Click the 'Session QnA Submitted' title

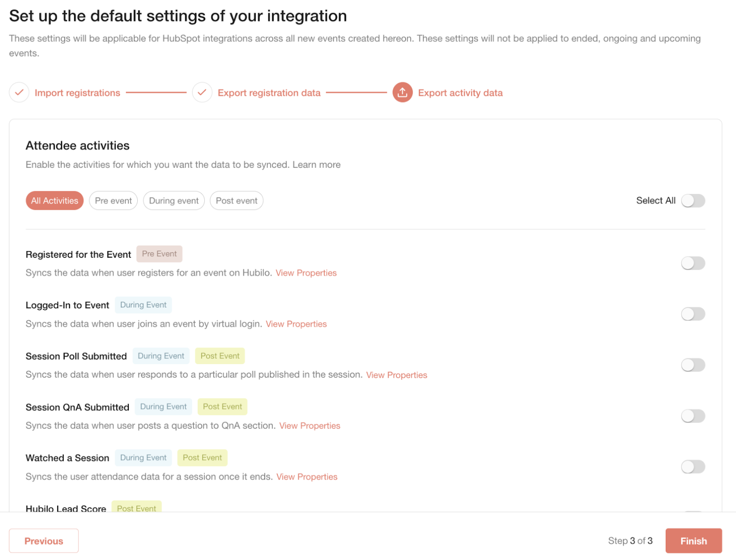point(78,408)
